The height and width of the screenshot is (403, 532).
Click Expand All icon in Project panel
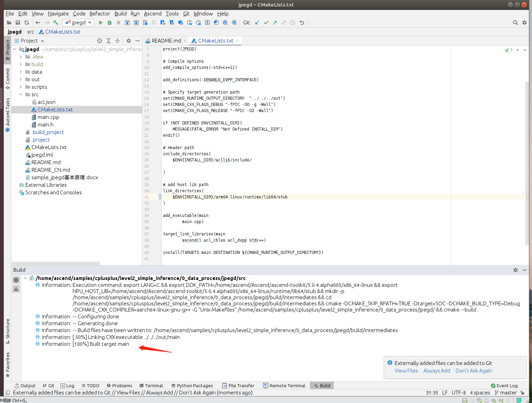coord(109,41)
